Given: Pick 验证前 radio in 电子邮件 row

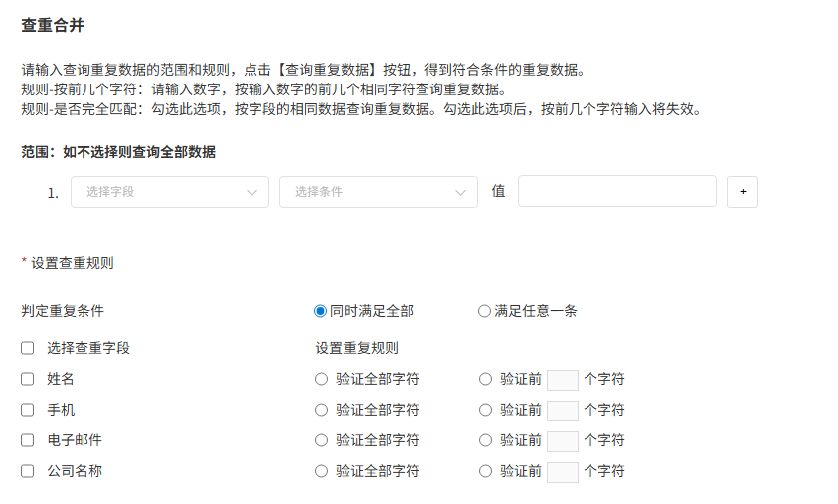Looking at the screenshot, I should (x=485, y=440).
